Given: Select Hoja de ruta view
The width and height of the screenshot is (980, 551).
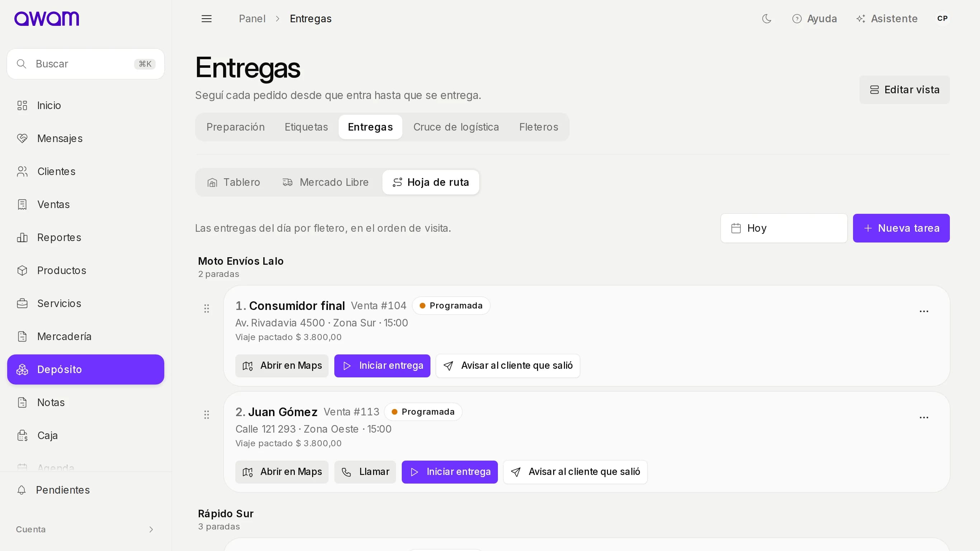Looking at the screenshot, I should pyautogui.click(x=431, y=182).
